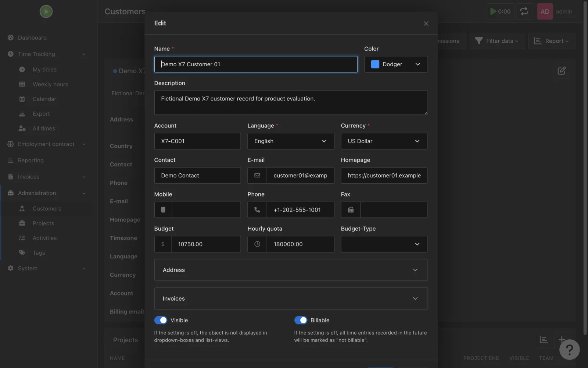Open Customers in the sidebar
This screenshot has height=368, width=588.
coord(47,209)
